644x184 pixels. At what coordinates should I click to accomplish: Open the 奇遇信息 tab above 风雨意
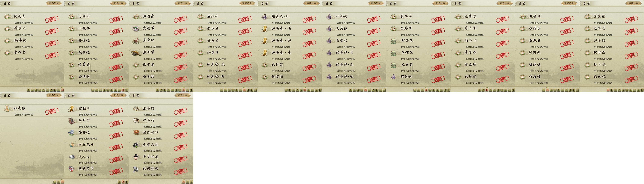(x=54, y=3)
